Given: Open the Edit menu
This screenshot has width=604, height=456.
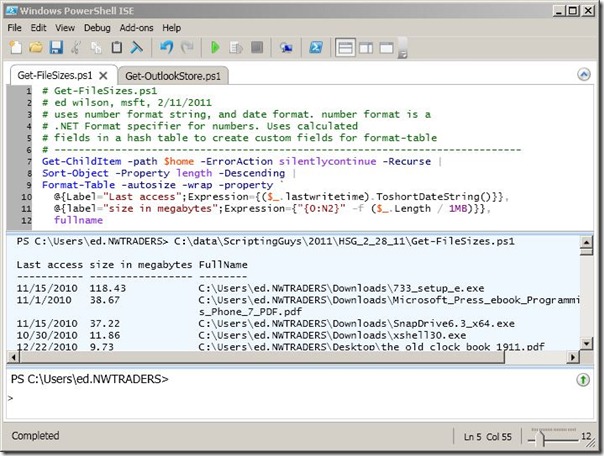Looking at the screenshot, I should 39,28.
